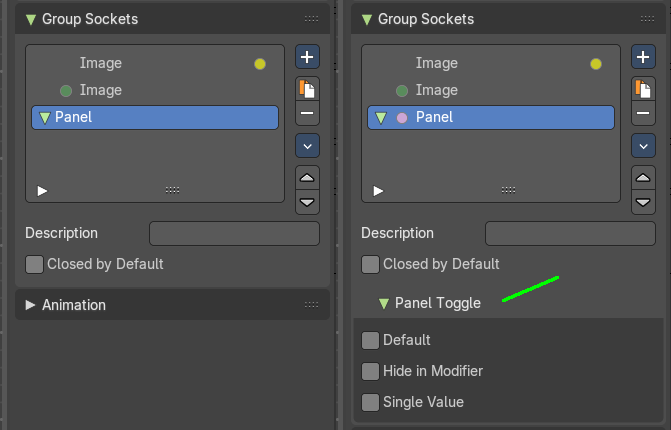
Task: Duplicate selected item in right panel
Action: point(643,89)
